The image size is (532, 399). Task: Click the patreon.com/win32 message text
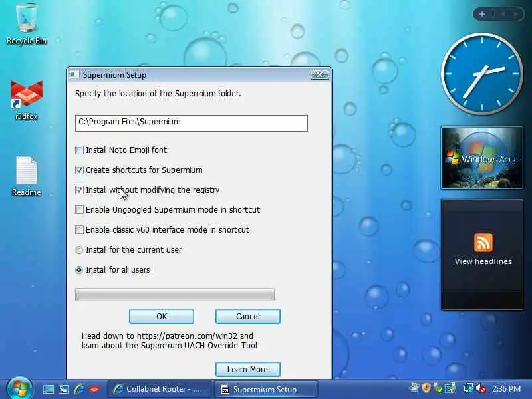coord(169,340)
